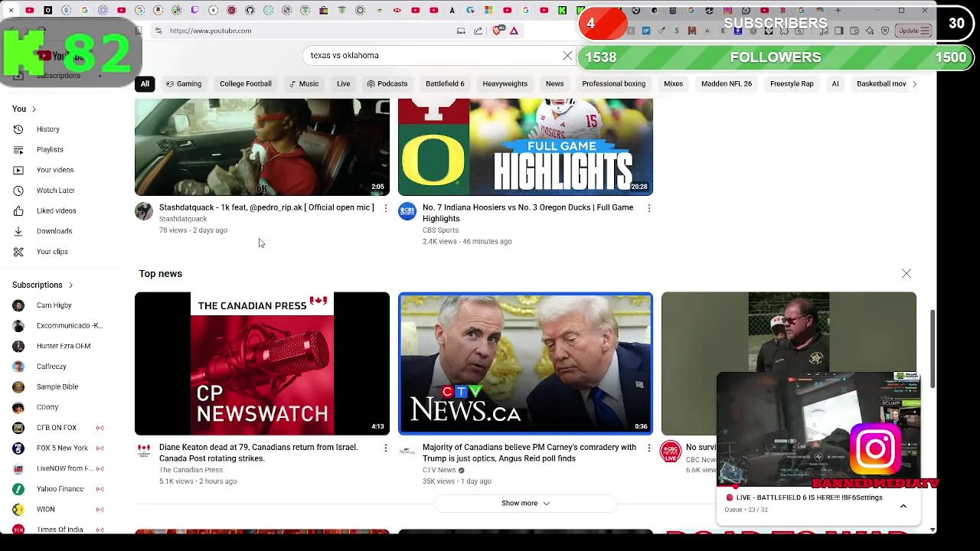Click the Brave Rewards triangle icon

coord(514,31)
